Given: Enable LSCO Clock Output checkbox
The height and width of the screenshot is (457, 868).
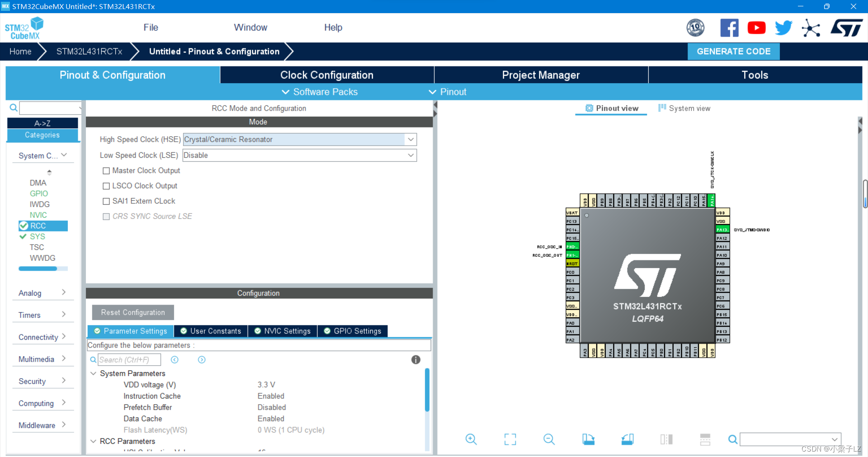Looking at the screenshot, I should coord(106,186).
